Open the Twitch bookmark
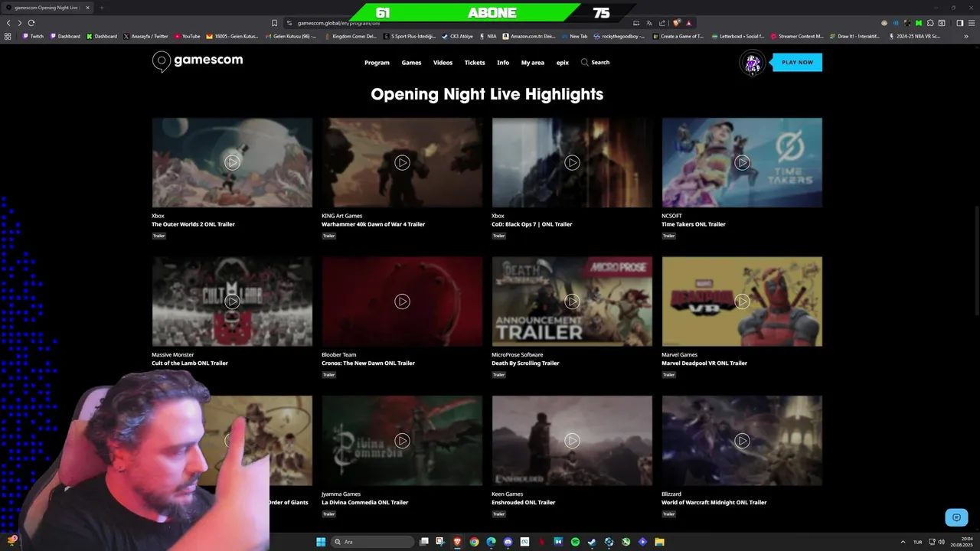 33,36
